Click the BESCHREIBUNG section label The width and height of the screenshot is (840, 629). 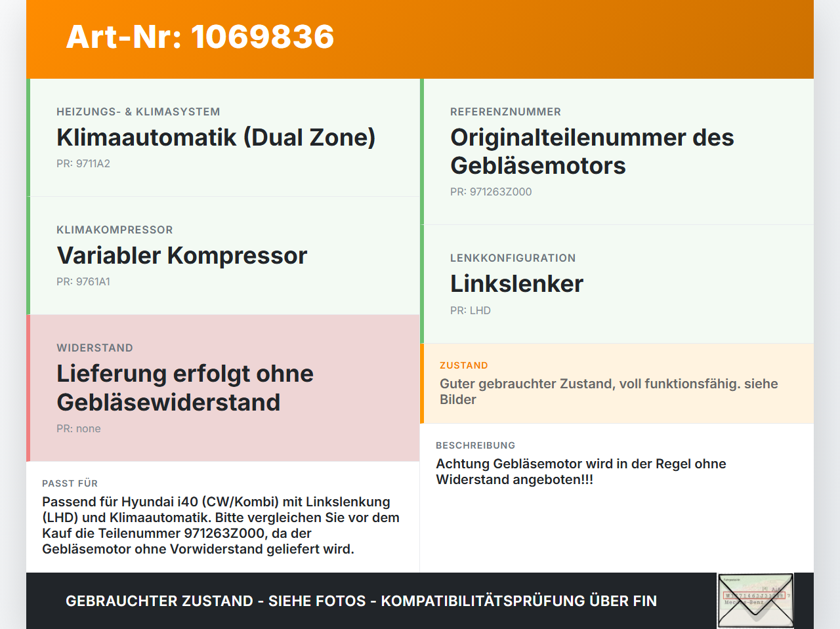476,445
